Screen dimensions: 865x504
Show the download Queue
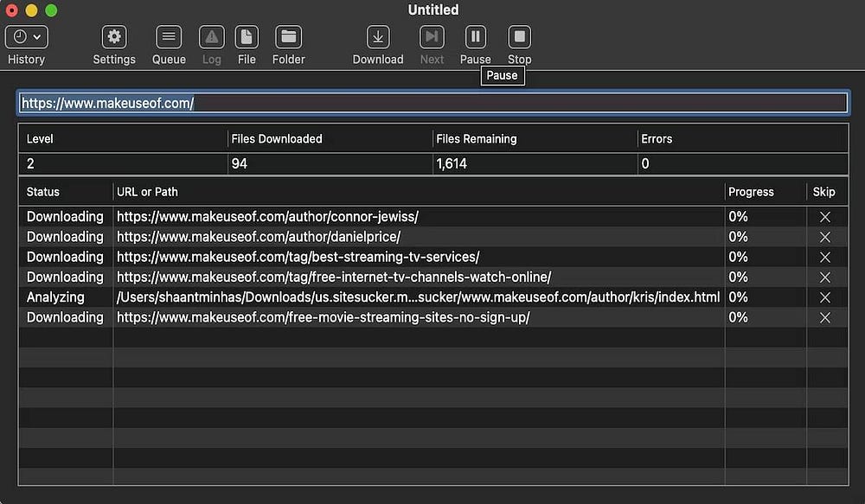pyautogui.click(x=169, y=37)
